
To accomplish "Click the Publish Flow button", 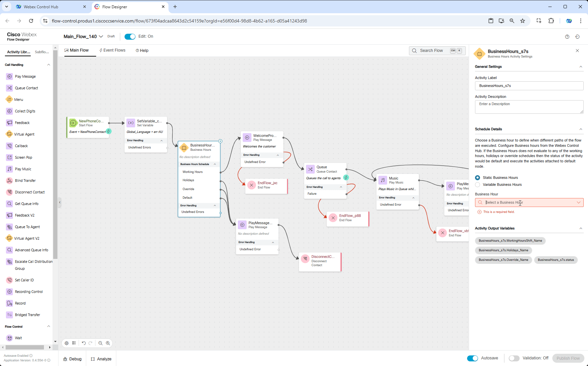I will click(x=568, y=358).
